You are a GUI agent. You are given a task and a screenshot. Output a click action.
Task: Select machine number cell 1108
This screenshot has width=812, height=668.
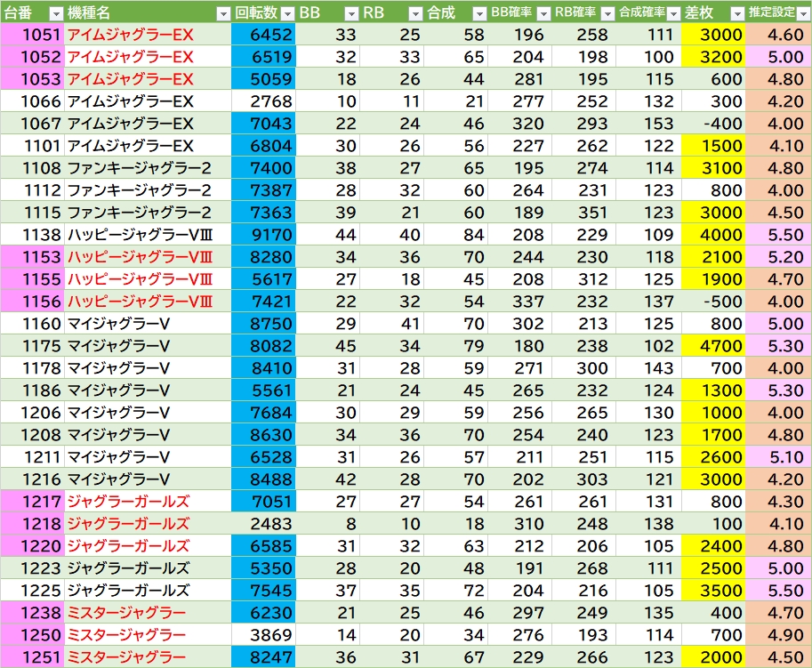click(32, 168)
